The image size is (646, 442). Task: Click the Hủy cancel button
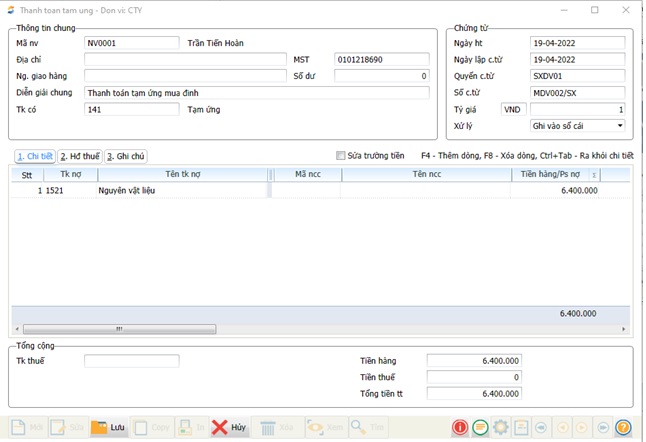pos(230,427)
